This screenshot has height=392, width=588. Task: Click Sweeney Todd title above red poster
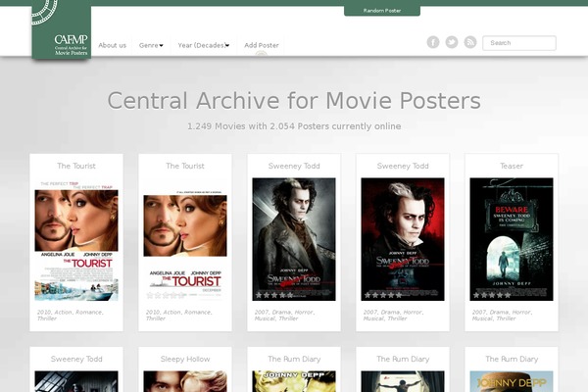403,166
